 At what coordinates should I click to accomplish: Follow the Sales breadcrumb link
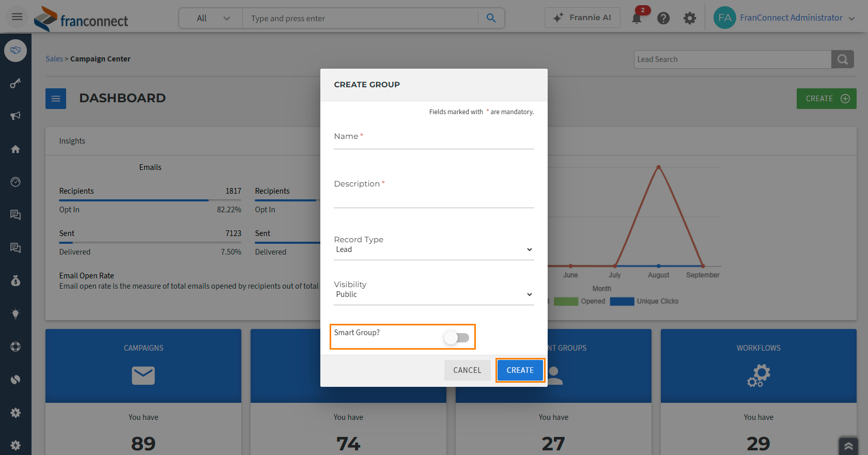click(54, 59)
